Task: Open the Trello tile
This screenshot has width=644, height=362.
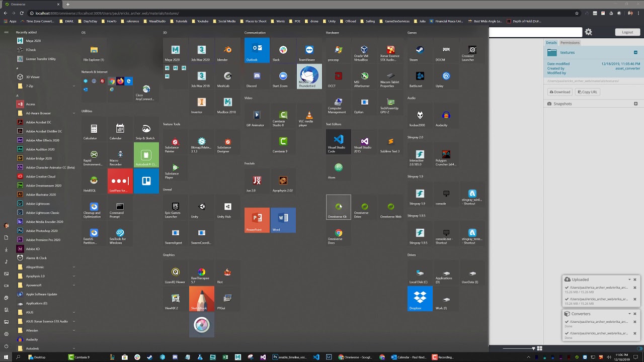Action: click(146, 181)
